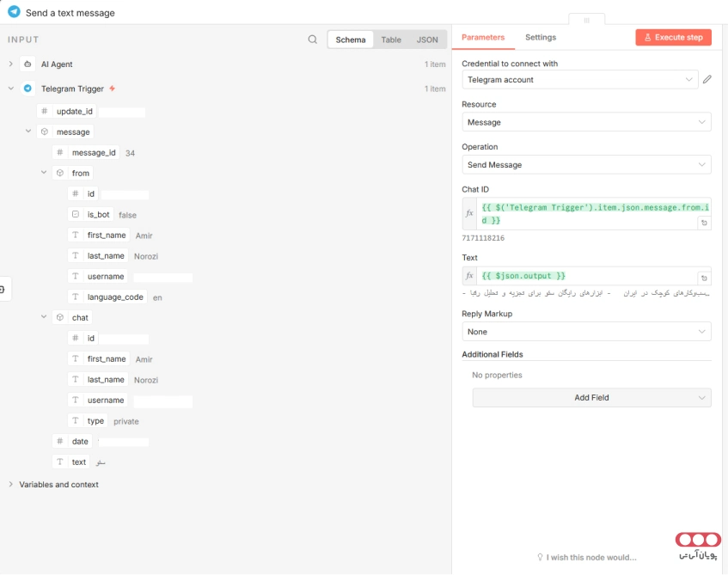728x575 pixels.
Task: Open the Resource dropdown showing Message
Action: click(586, 123)
